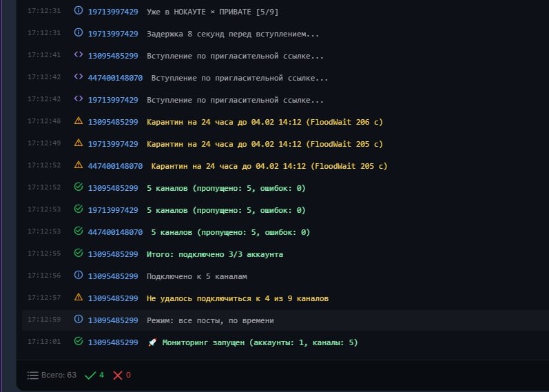Select message 'Задержка 8 секунд перед вступлением...'
The height and width of the screenshot is (392, 549).
click(x=233, y=34)
